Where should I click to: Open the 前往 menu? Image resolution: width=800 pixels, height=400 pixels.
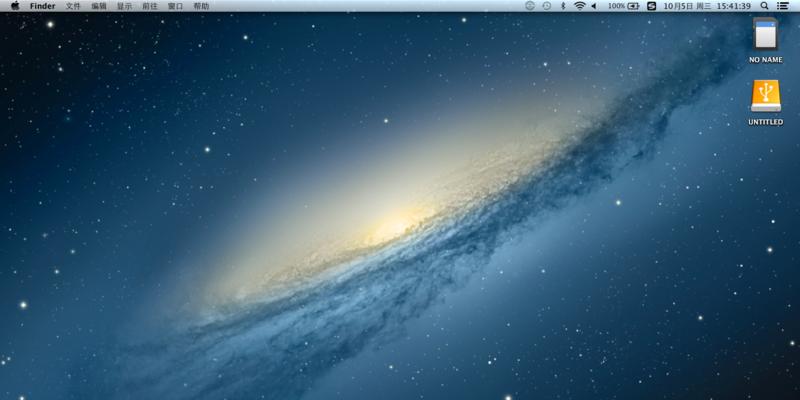[x=150, y=6]
